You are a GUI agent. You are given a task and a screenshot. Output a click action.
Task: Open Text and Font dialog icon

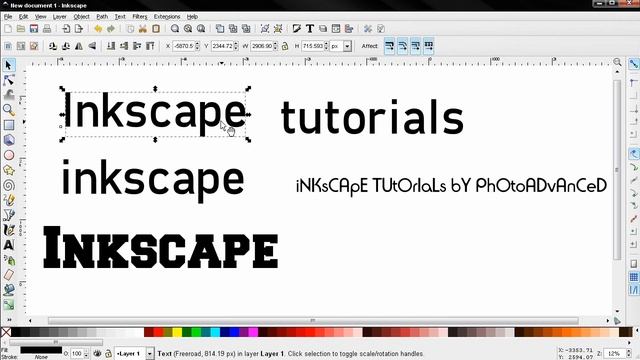(x=310, y=29)
